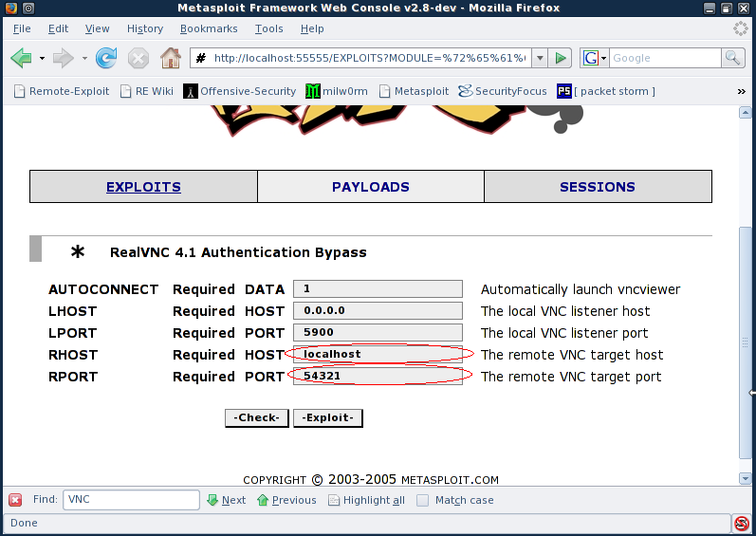
Task: Open the packet storm bookmark
Action: coord(605,91)
